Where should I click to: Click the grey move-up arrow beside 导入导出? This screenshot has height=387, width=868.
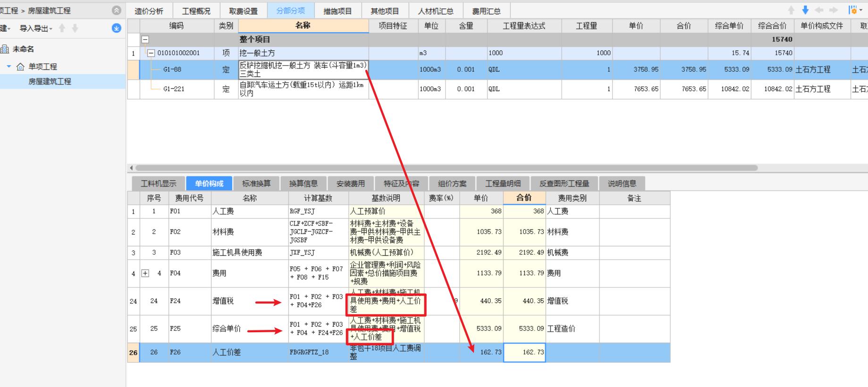(62, 28)
